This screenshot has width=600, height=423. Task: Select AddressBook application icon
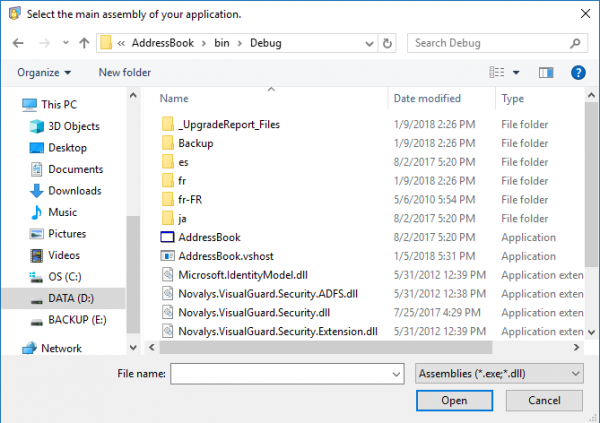tap(167, 237)
